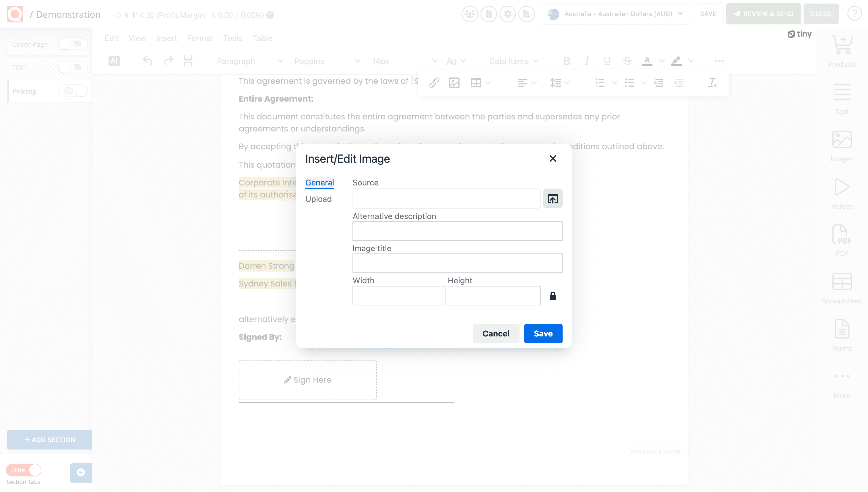Click the insert image toolbar icon
Viewport: 868px width, 492px height.
point(454,82)
